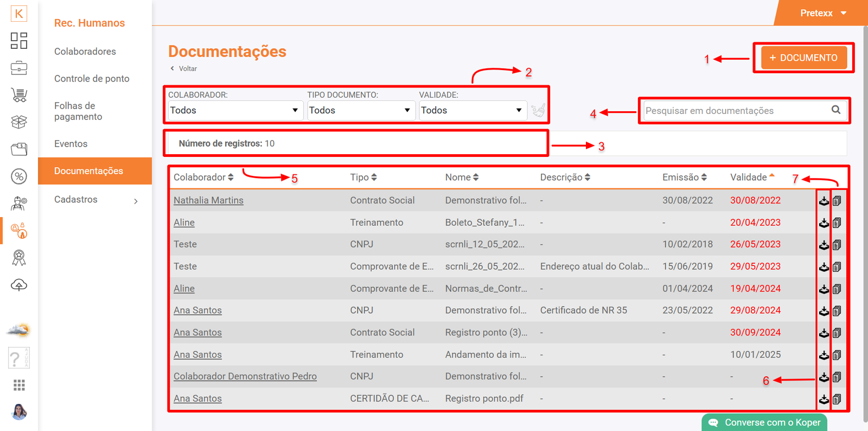
Task: Click the question mark help icon
Action: [16, 358]
